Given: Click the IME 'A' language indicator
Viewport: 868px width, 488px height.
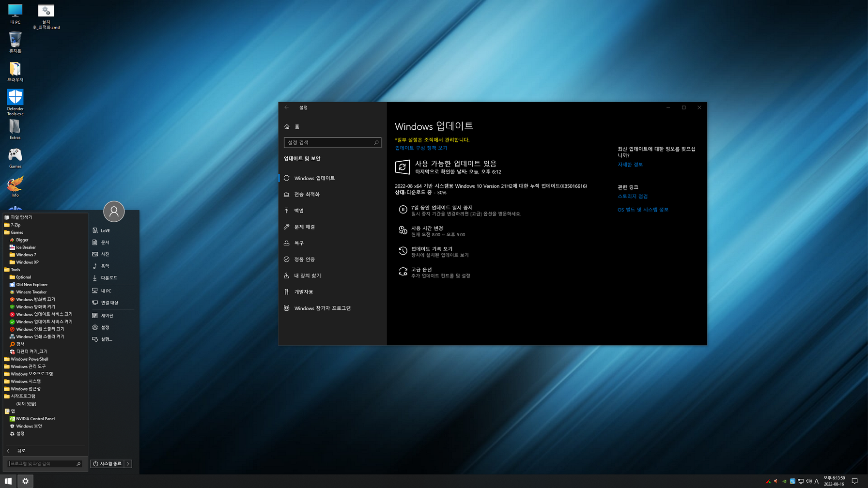Looking at the screenshot, I should point(817,481).
